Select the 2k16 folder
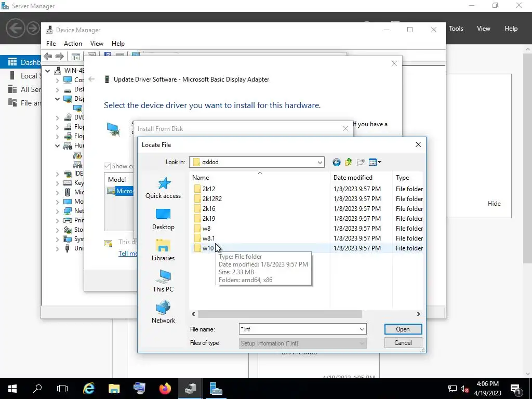The image size is (532, 399). 209,209
